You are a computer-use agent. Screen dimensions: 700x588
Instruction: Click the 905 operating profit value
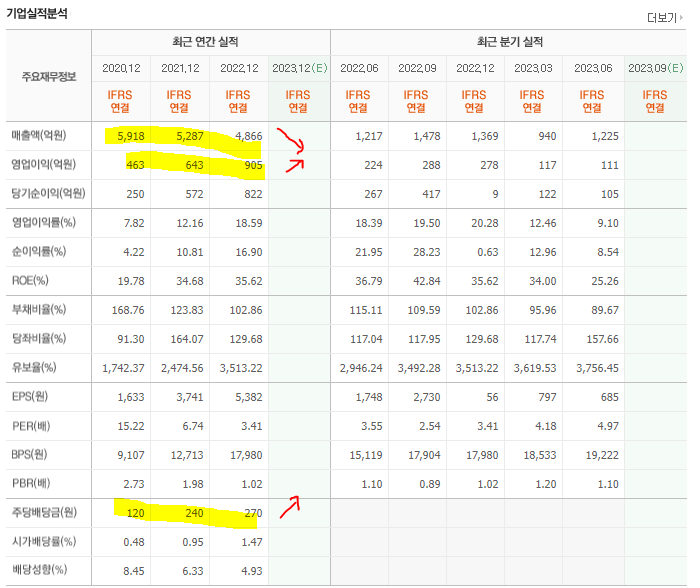[253, 165]
